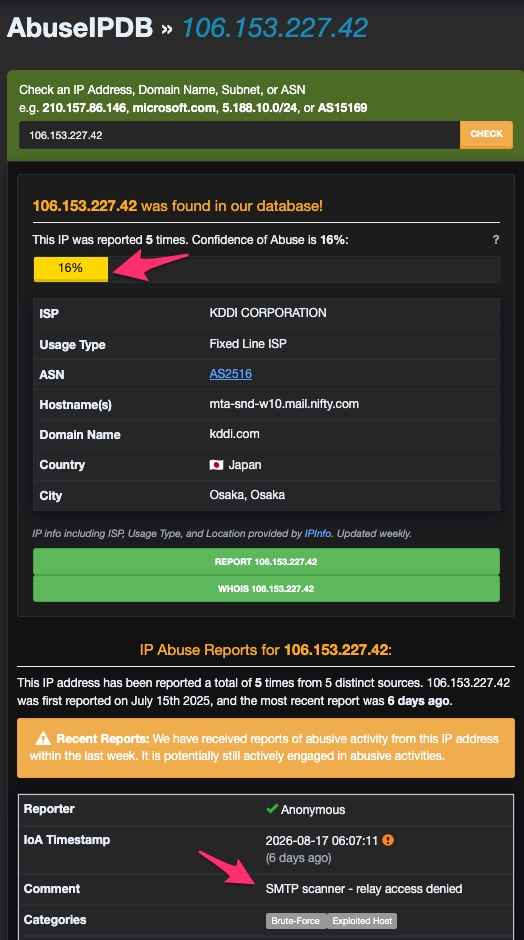Click the Japan flag icon

coord(216,465)
